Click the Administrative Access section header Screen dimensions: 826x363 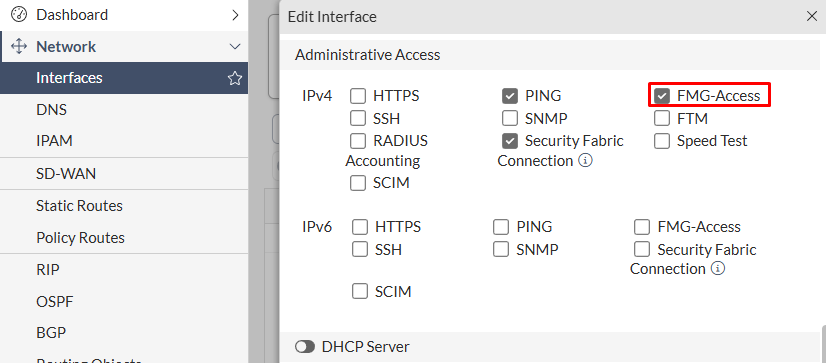click(x=549, y=55)
